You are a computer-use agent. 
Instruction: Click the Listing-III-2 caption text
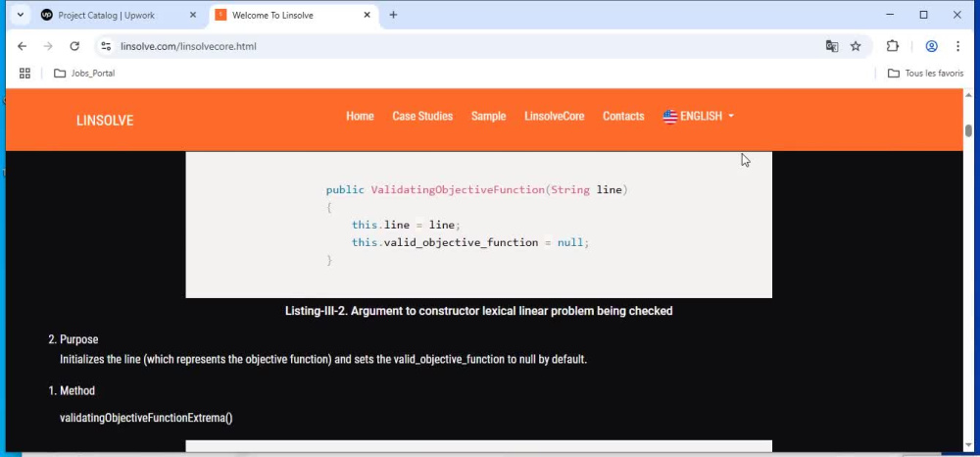click(x=479, y=311)
